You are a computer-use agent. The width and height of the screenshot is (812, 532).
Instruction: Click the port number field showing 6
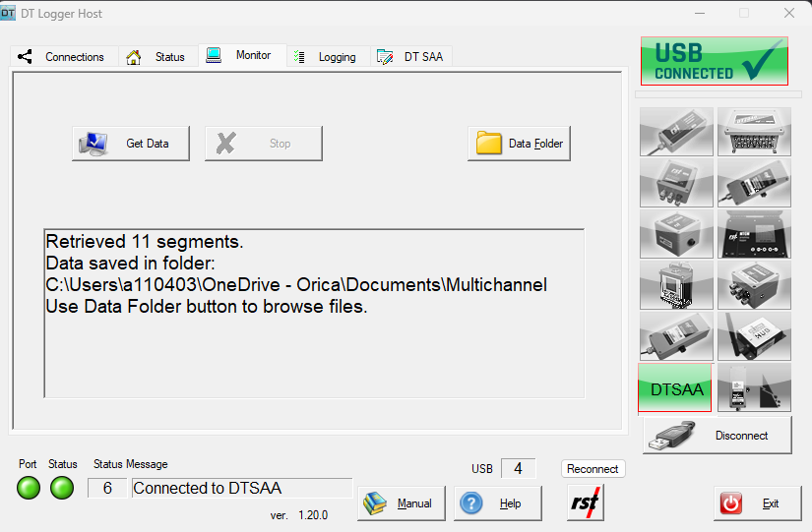107,488
